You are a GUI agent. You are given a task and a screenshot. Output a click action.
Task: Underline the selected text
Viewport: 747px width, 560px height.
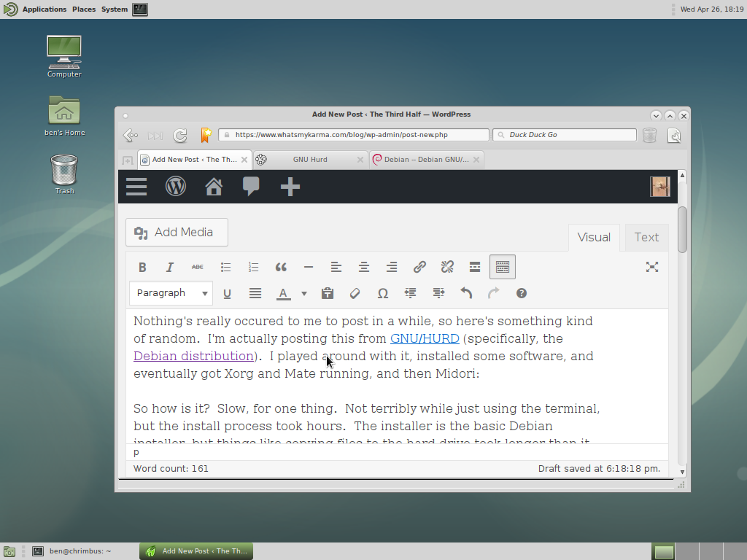pyautogui.click(x=228, y=293)
